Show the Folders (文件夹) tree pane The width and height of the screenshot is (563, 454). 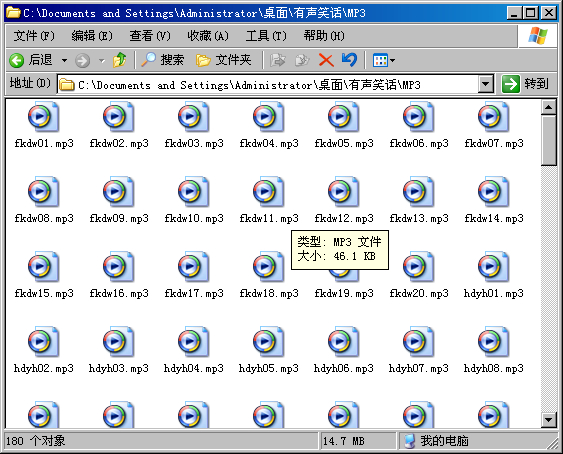(x=223, y=60)
